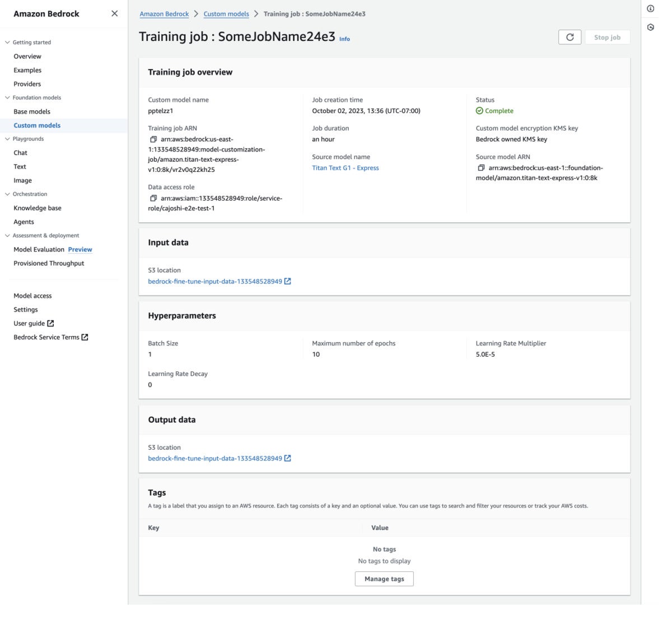Click the 'an hour' job duration value

[x=323, y=139]
